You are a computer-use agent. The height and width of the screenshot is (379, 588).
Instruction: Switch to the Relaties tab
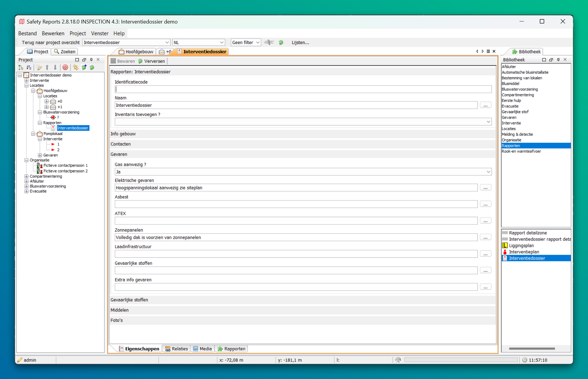(x=176, y=349)
